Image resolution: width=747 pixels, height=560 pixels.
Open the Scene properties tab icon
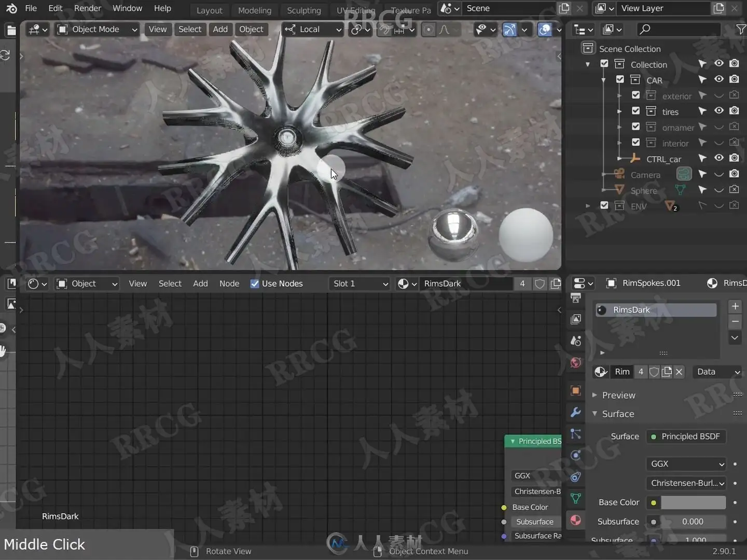[576, 341]
